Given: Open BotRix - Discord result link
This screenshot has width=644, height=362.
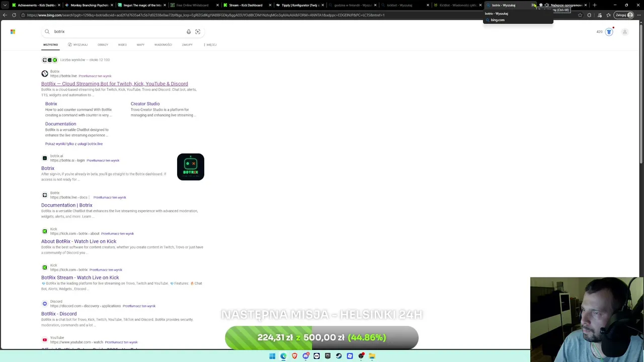Looking at the screenshot, I should tap(59, 314).
